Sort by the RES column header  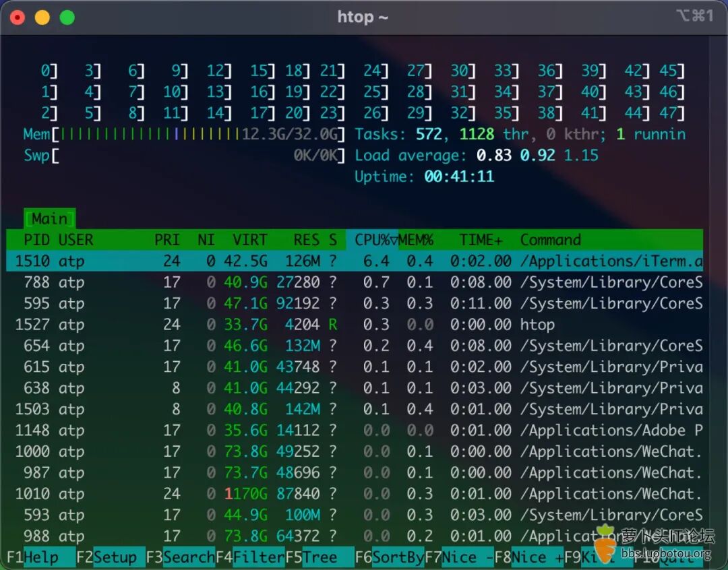coord(307,239)
